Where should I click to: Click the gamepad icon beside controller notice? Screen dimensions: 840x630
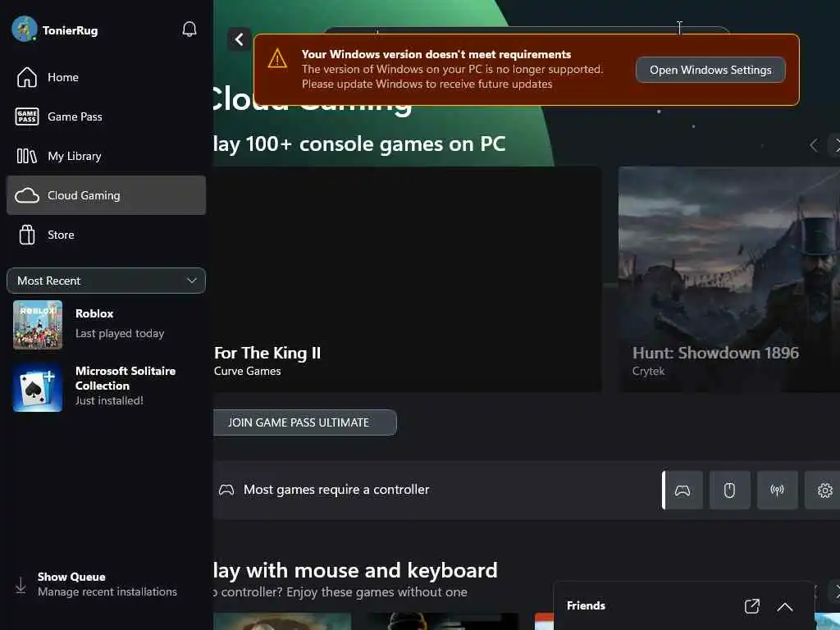point(226,490)
